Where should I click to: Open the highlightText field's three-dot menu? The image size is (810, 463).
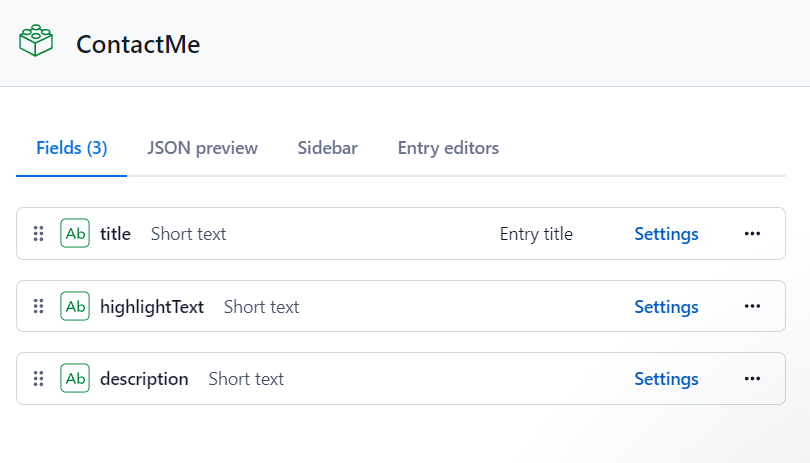pos(752,306)
